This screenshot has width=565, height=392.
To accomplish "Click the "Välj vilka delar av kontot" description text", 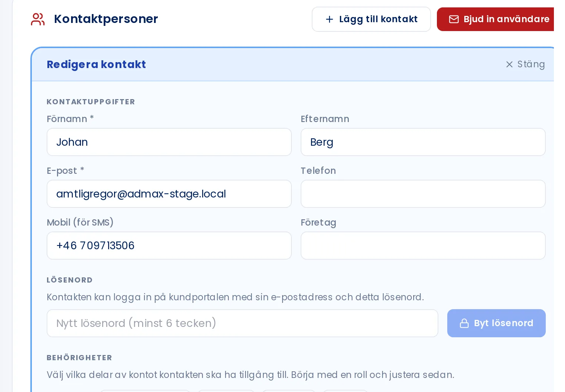I will coord(250,375).
